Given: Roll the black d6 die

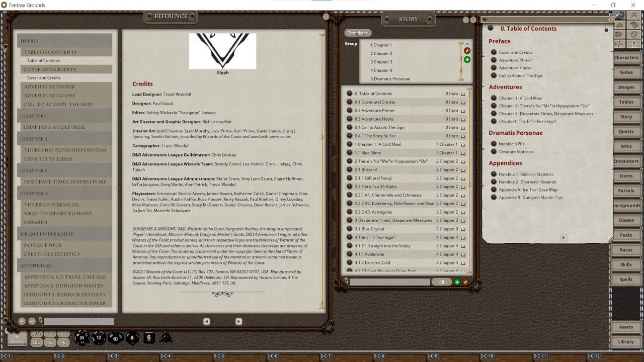Looking at the screenshot, I should (x=149, y=337).
